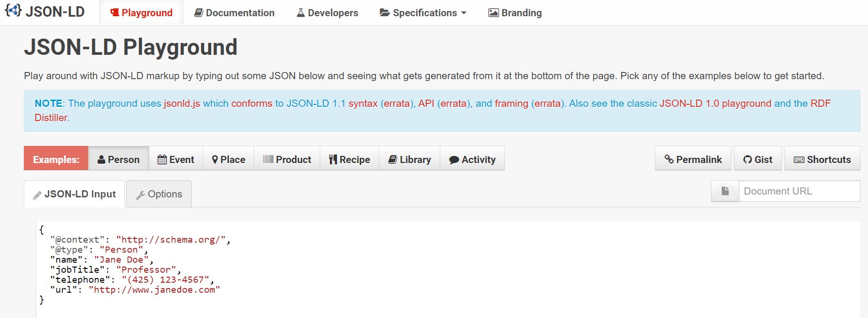Screen dimensions: 868x318
Task: Click the "Professor" jobTitle value
Action: click(x=146, y=270)
